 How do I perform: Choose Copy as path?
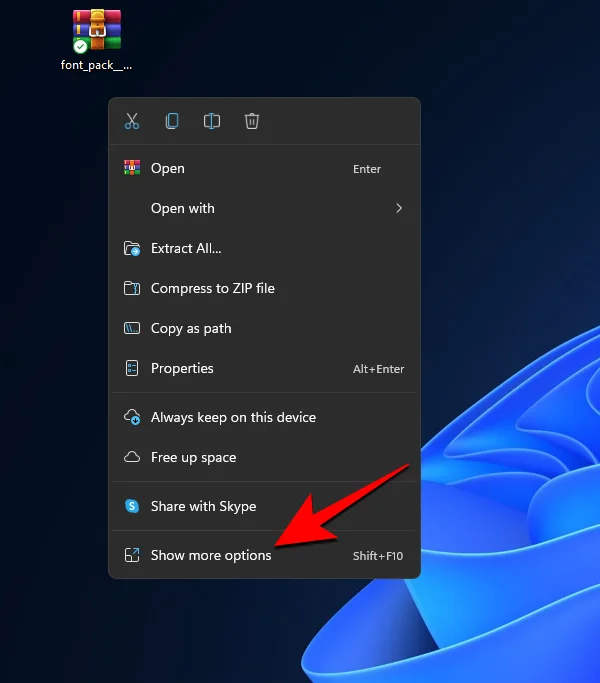(264, 328)
